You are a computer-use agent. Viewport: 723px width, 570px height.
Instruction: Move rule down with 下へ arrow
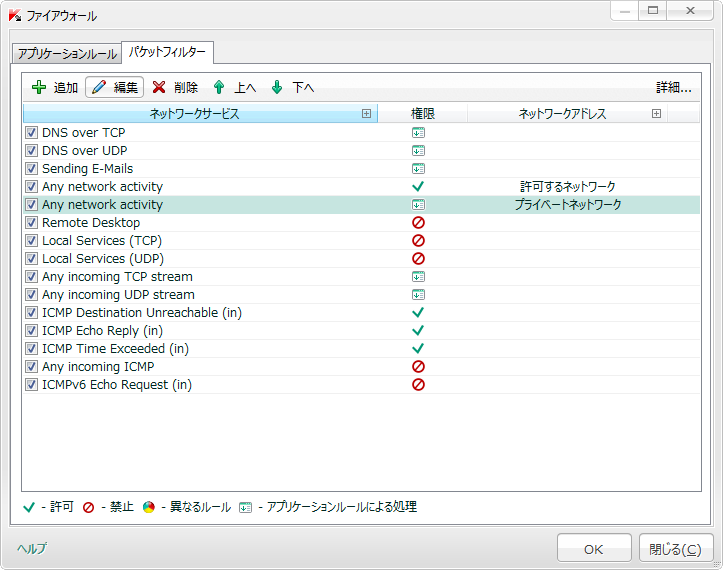point(277,88)
